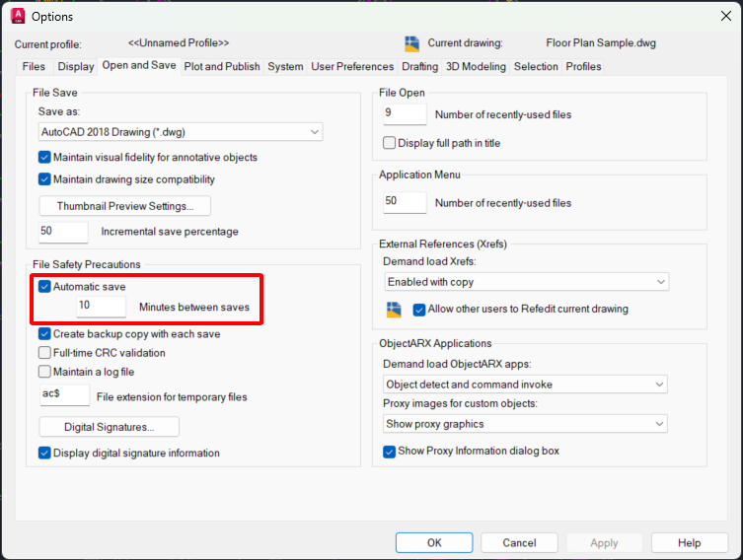Open the System tab
The image size is (743, 560).
285,67
